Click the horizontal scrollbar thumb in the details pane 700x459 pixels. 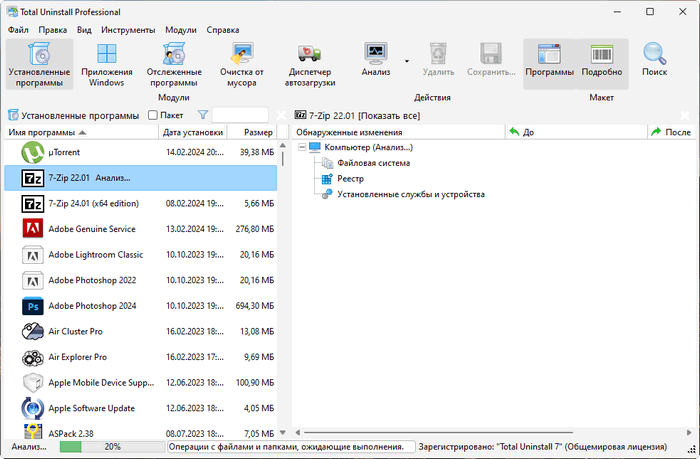coord(438,432)
